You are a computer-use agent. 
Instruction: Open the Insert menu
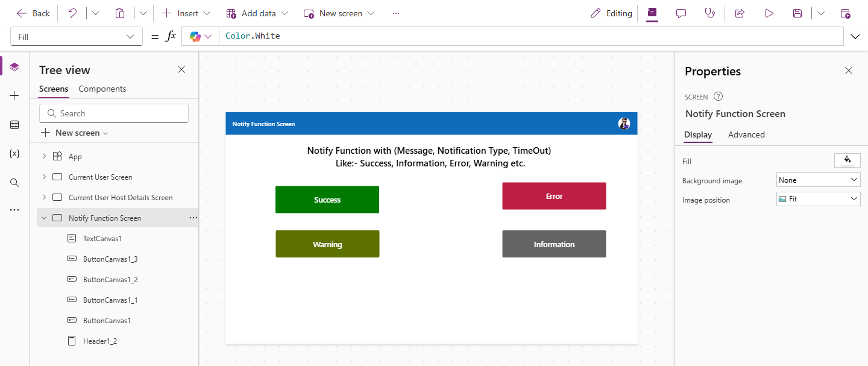point(186,13)
